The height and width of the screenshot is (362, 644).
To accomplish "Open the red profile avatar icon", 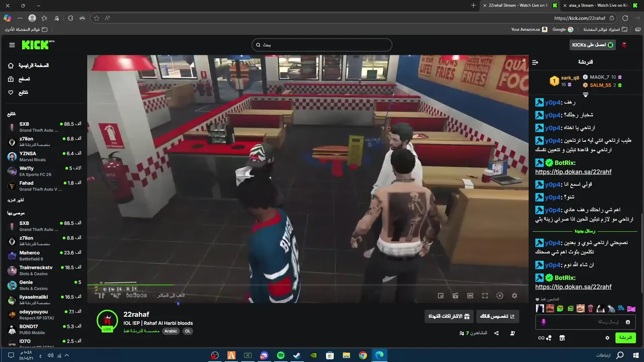I will pyautogui.click(x=624, y=45).
